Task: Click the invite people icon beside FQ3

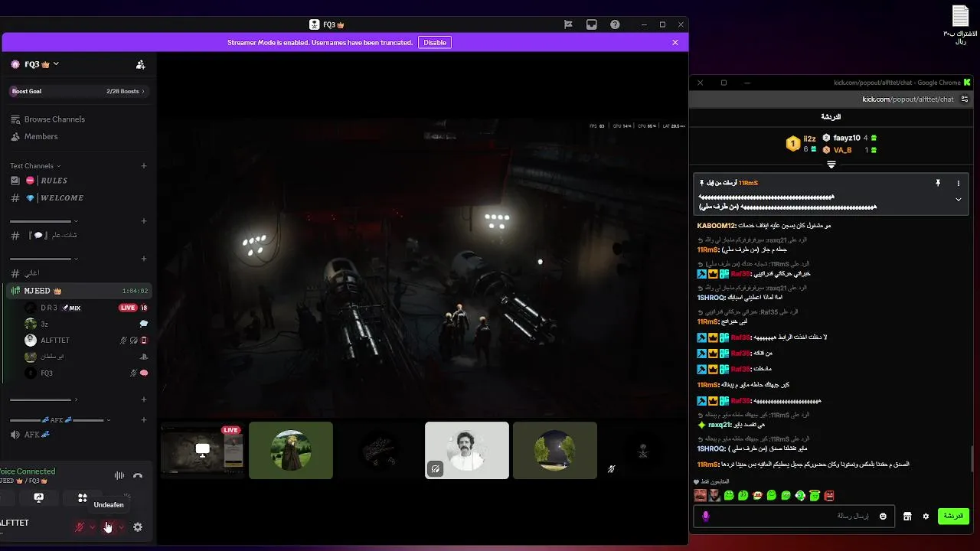Action: pos(140,65)
